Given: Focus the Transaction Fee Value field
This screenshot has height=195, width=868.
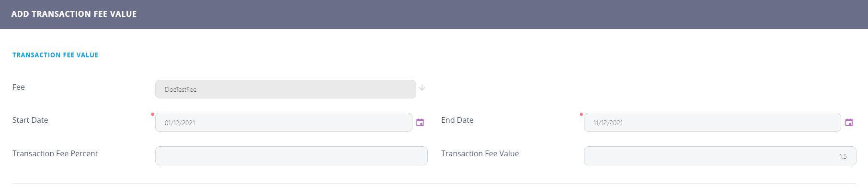Looking at the screenshot, I should point(719,156).
